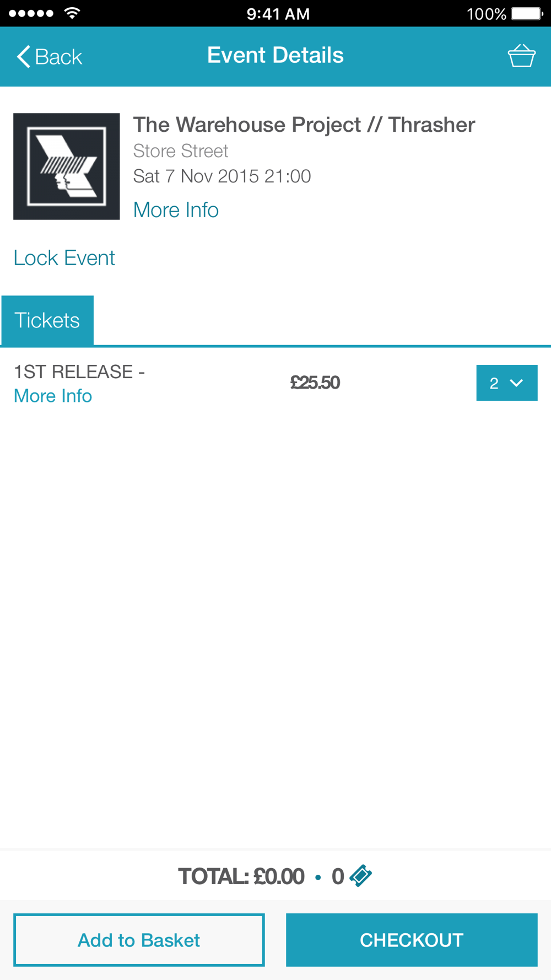This screenshot has height=980, width=551.
Task: Tap the Back label in header
Action: 58,57
